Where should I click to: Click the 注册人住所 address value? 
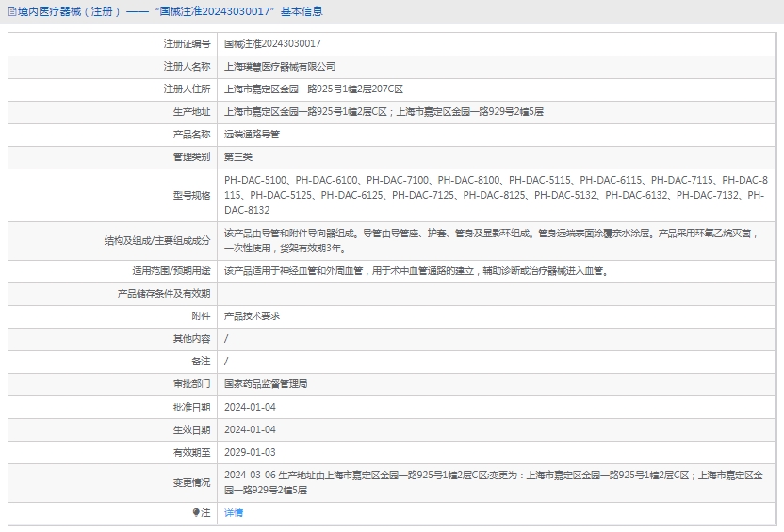(x=314, y=89)
